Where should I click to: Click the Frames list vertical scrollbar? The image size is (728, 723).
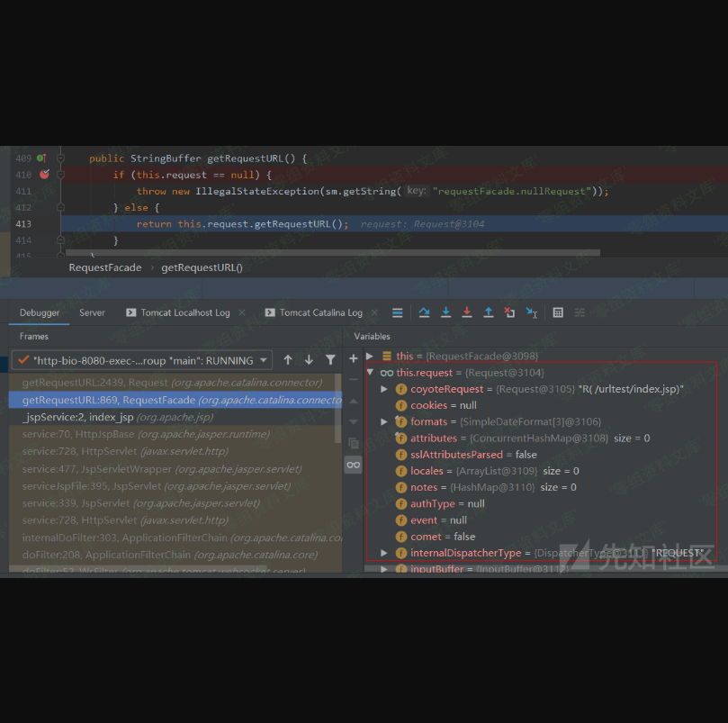[338, 409]
